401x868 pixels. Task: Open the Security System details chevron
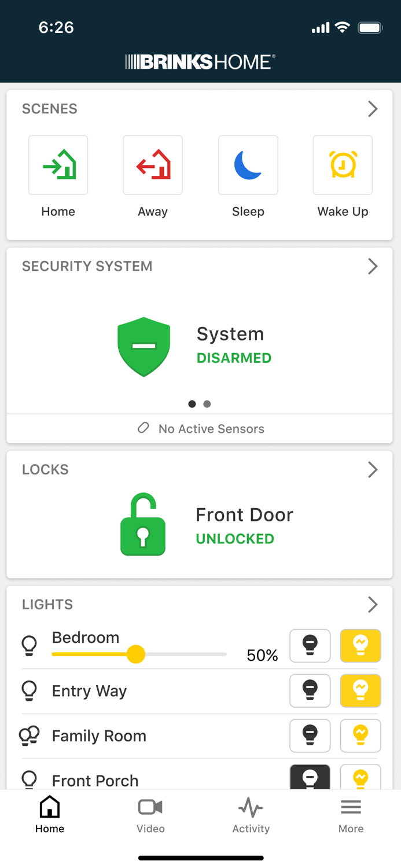point(373,266)
